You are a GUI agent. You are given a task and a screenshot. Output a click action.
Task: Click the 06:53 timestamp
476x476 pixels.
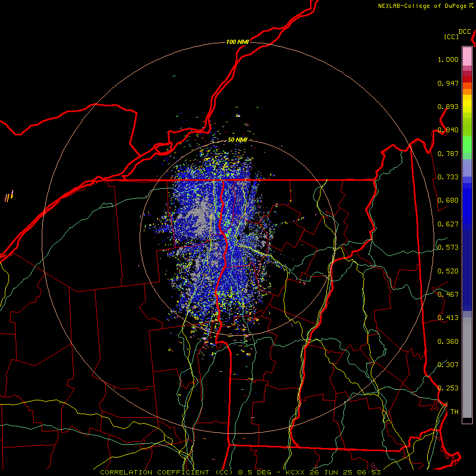coord(368,472)
